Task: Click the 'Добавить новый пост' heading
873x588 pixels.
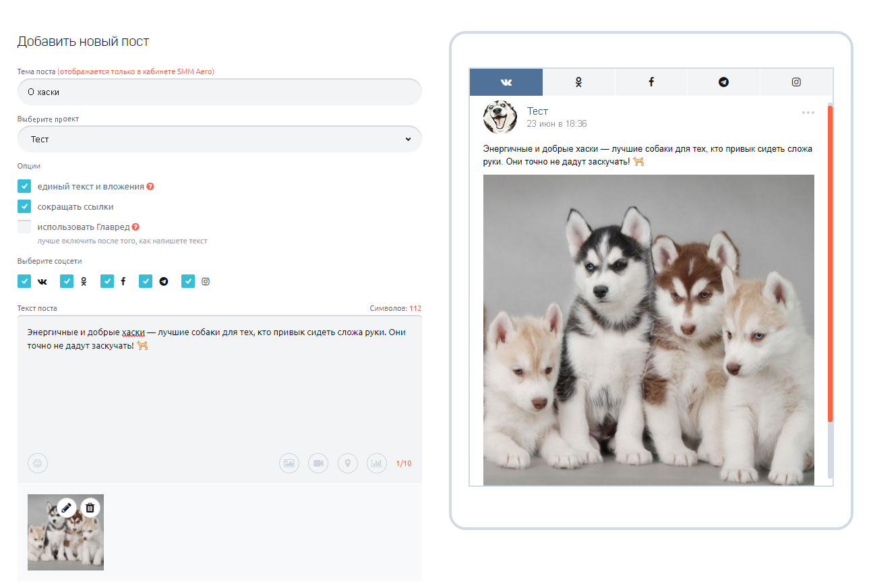Action: (x=83, y=42)
